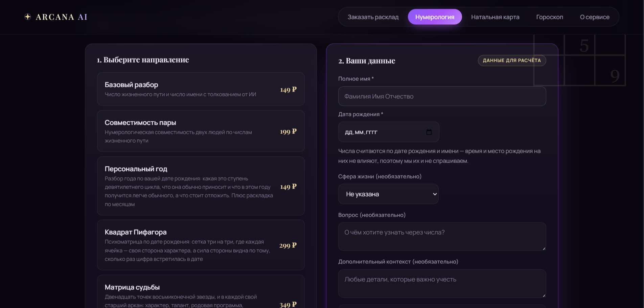
Task: Expand the Сфера жизни dropdown chevron
Action: coord(435,194)
